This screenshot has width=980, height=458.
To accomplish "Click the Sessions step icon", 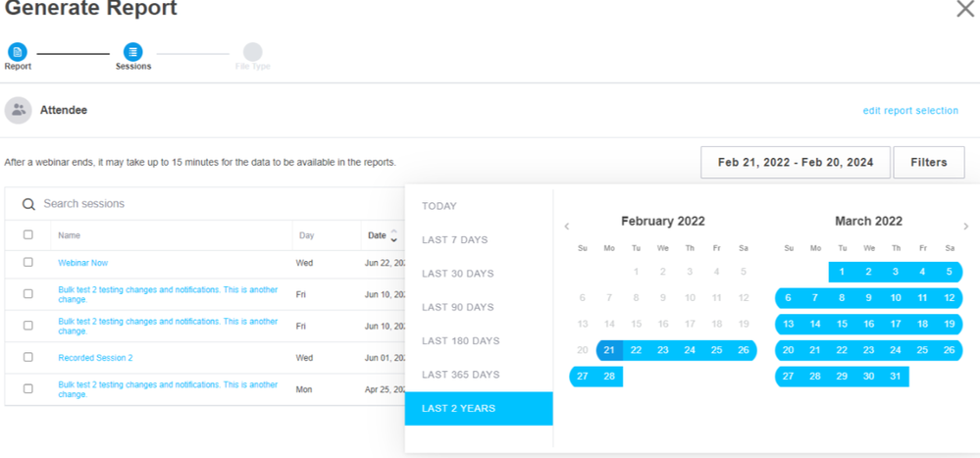I will click(133, 52).
